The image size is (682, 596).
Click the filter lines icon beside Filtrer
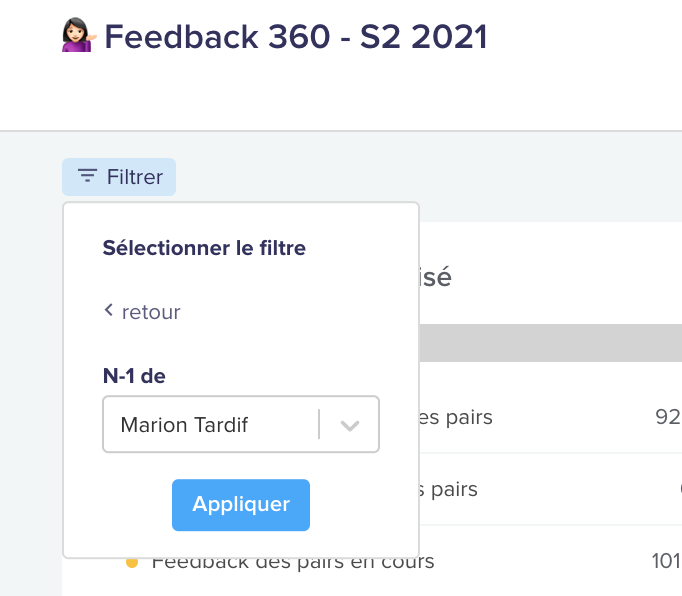(x=87, y=176)
